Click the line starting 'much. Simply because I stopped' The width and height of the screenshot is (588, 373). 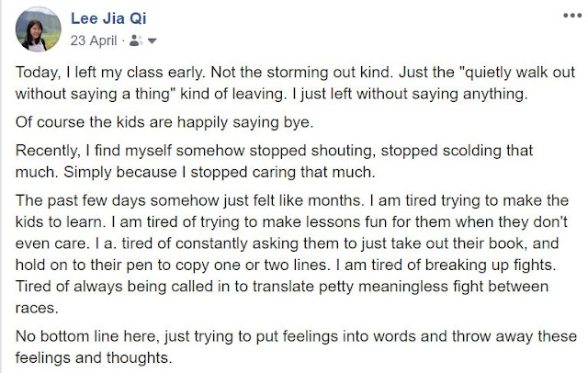coord(196,172)
